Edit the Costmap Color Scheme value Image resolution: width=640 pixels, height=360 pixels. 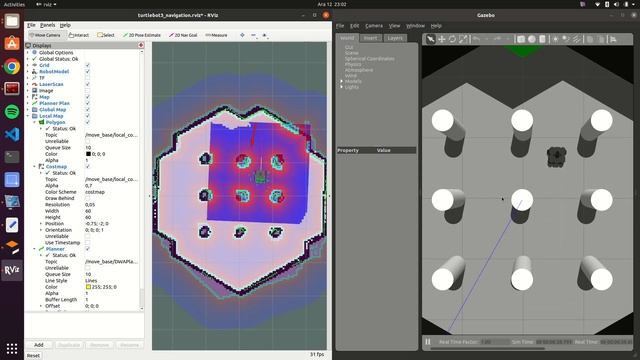pos(111,192)
